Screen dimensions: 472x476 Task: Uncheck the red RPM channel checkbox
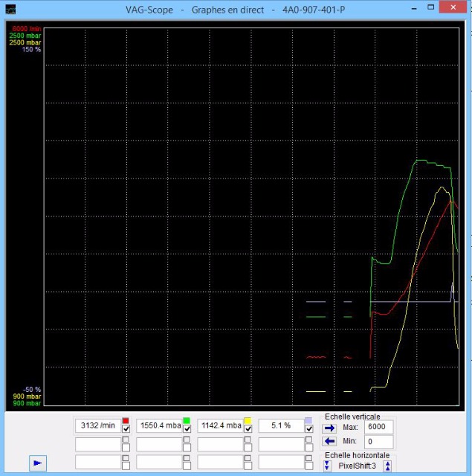coord(126,430)
